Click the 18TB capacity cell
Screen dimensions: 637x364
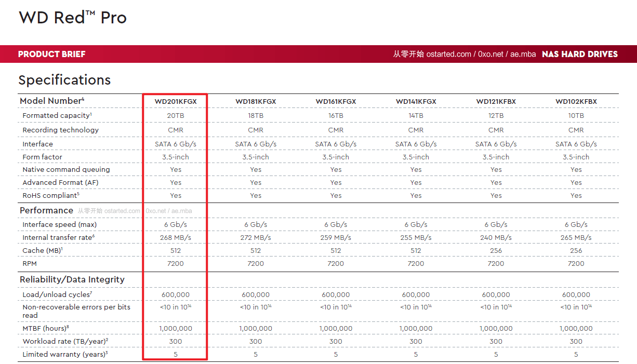click(x=256, y=116)
